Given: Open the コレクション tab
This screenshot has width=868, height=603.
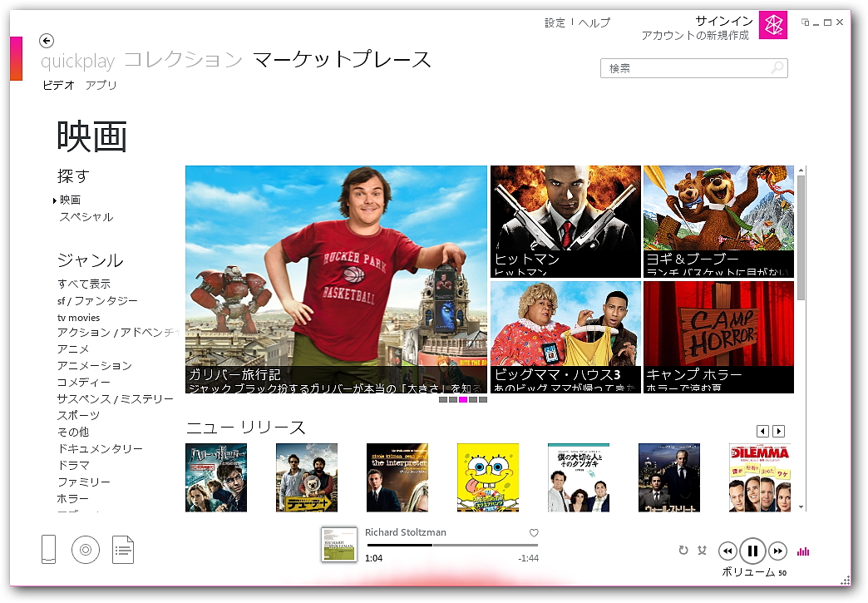Looking at the screenshot, I should click(183, 59).
